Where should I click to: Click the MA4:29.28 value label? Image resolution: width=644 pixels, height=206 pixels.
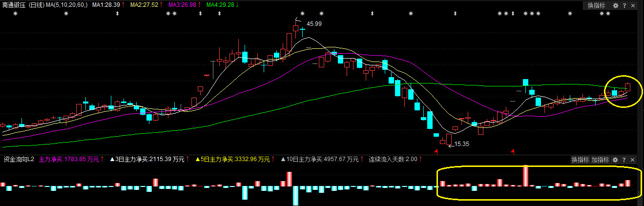coord(220,5)
